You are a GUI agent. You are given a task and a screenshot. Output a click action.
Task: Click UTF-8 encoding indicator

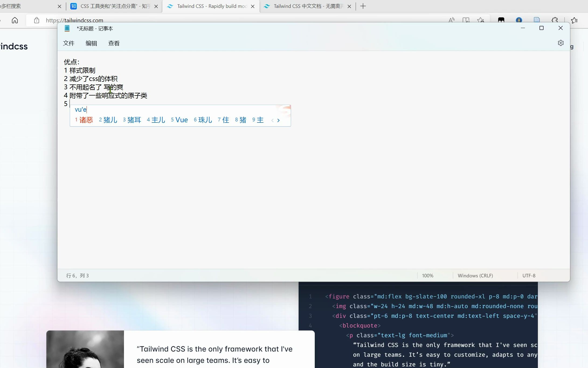(529, 276)
